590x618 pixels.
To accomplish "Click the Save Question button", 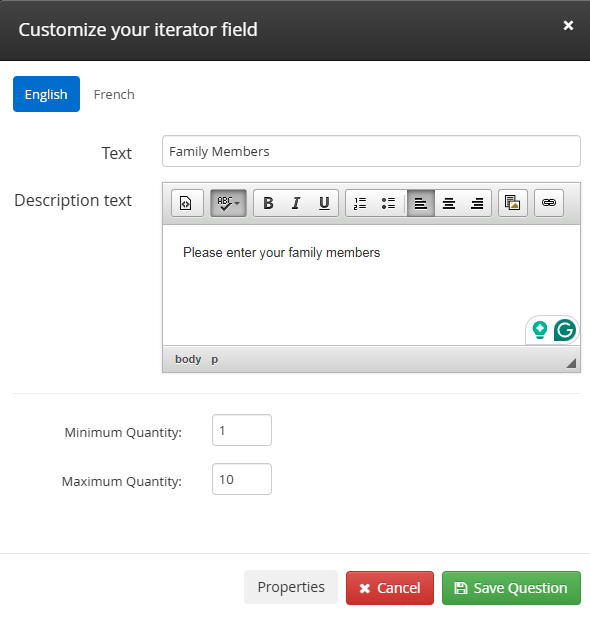I will (511, 588).
